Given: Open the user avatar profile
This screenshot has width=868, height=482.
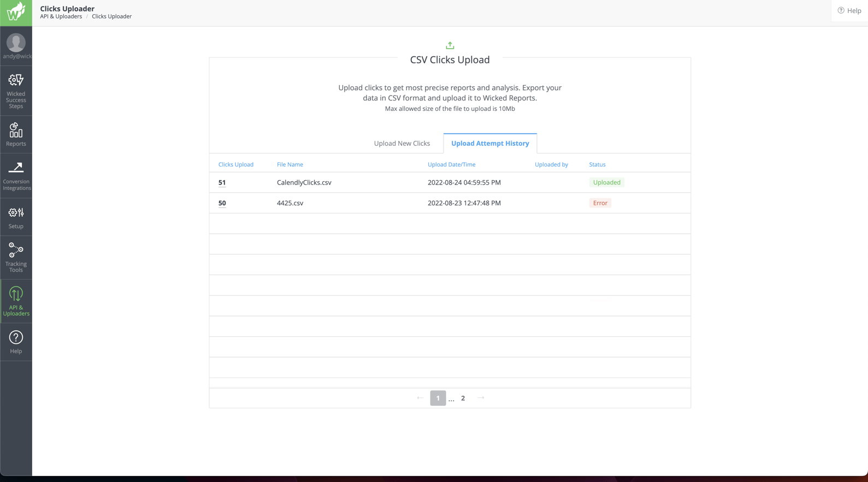Looking at the screenshot, I should coord(16,43).
